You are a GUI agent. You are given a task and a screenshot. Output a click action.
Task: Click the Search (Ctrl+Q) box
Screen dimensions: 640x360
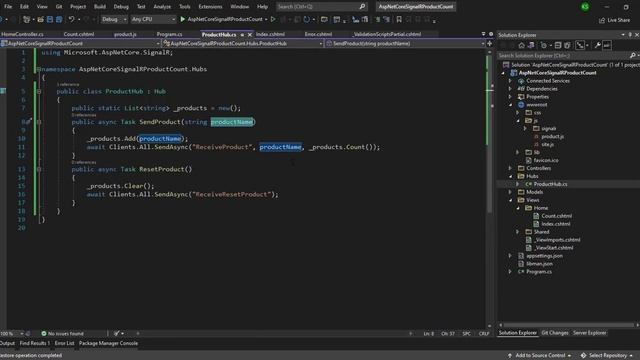[x=321, y=7]
